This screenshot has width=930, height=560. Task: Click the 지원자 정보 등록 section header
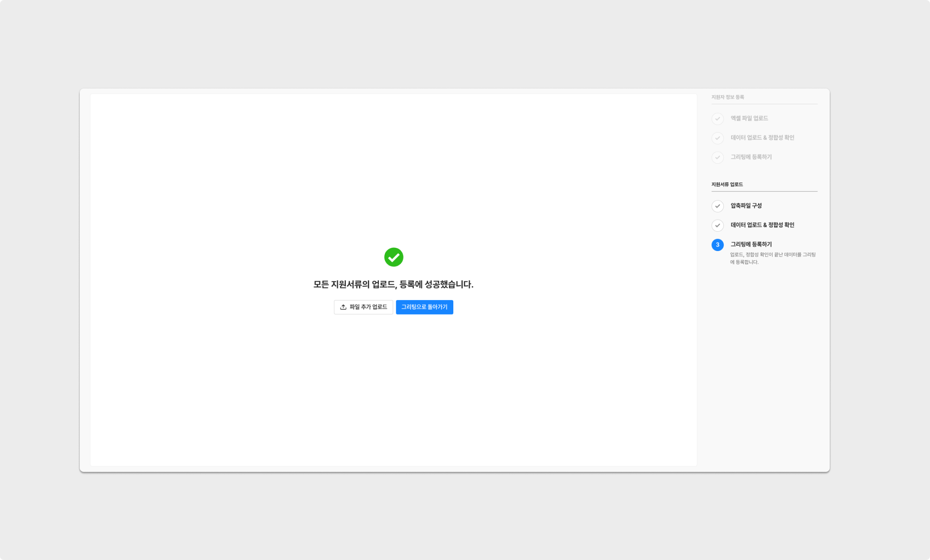727,97
